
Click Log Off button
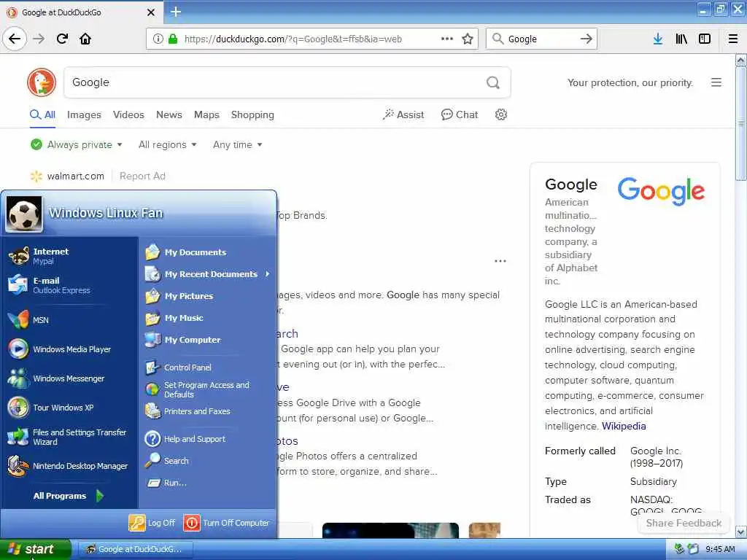pos(152,522)
